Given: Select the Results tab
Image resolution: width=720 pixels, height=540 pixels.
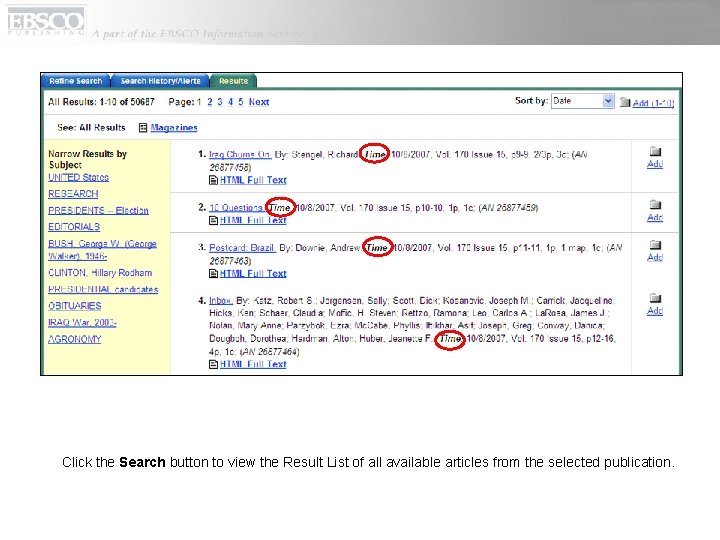Looking at the screenshot, I should click(233, 81).
